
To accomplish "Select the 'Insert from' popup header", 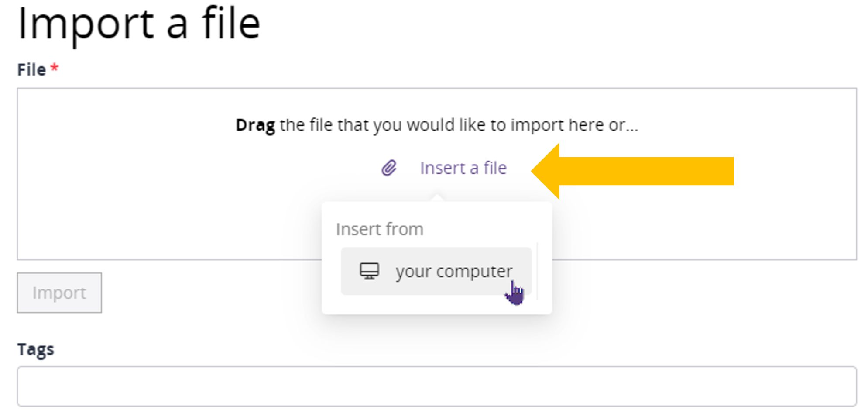I will pos(379,228).
